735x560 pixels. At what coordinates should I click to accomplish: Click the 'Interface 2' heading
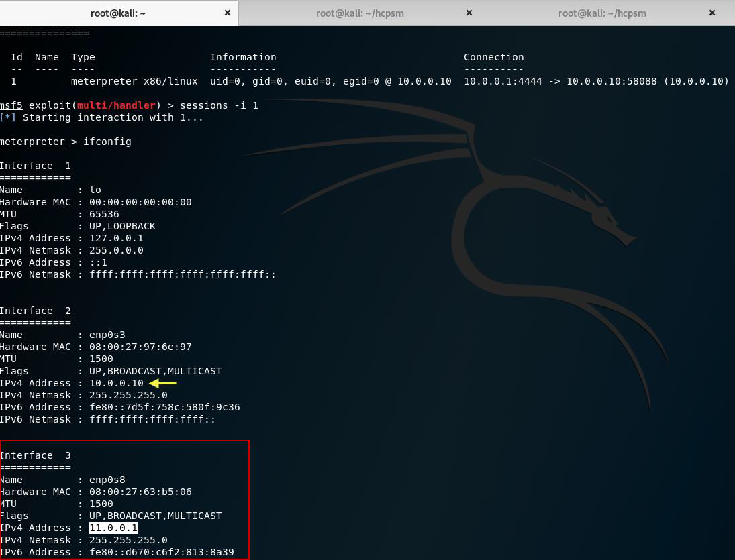tap(35, 311)
